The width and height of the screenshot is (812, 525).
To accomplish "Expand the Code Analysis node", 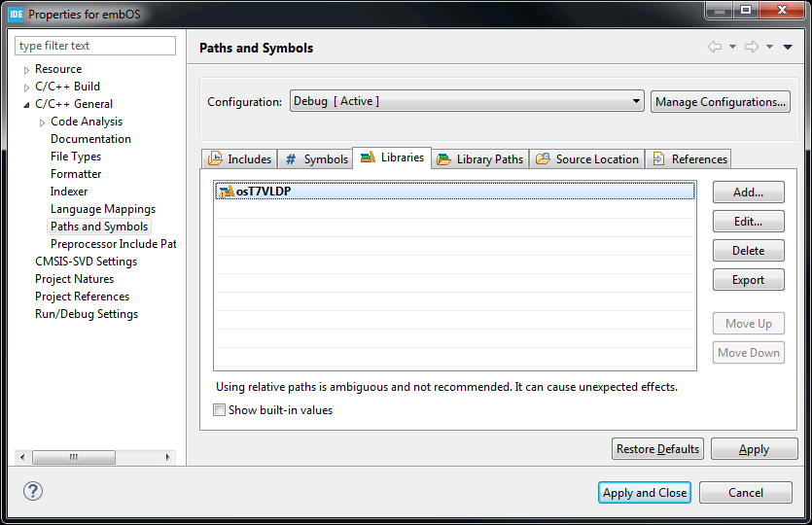I will pos(43,122).
